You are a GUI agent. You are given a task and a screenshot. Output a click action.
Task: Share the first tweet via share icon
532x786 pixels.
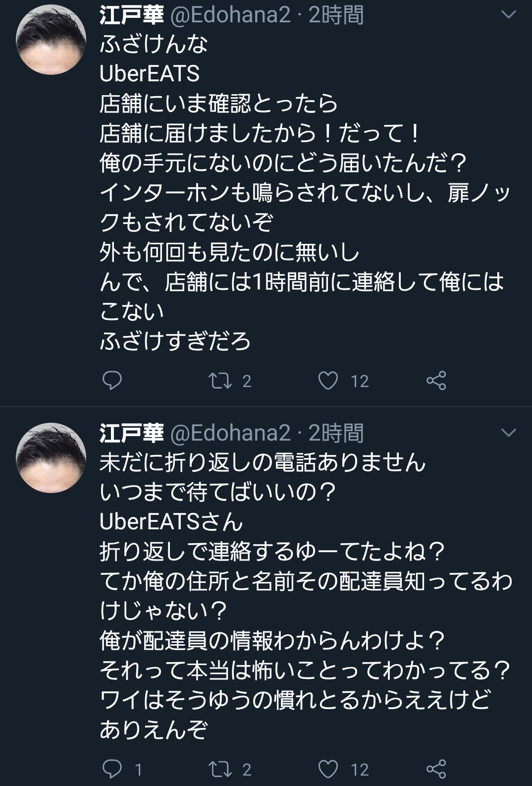click(x=436, y=381)
